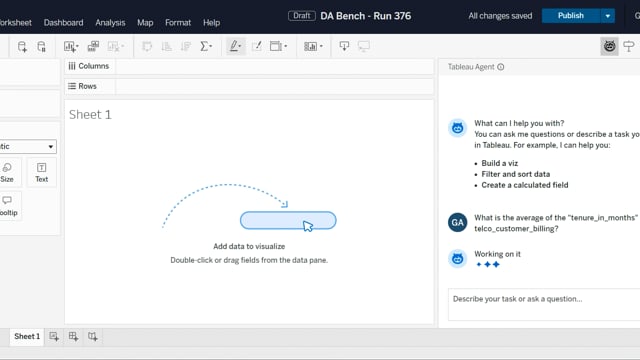
Task: Open the Analysis menu
Action: click(110, 22)
